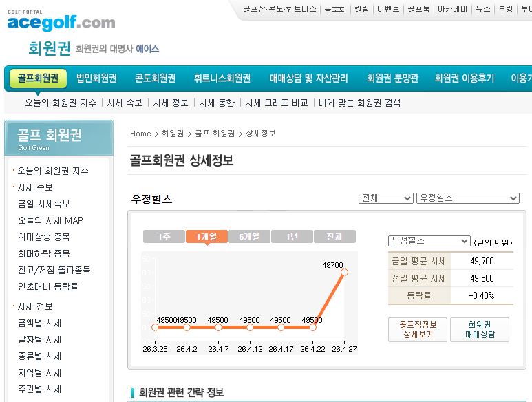Open 회원권 이용후기 tab
The image size is (532, 402).
click(465, 78)
